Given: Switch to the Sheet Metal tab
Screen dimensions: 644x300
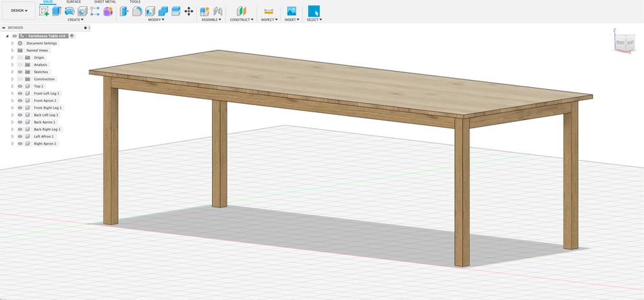Looking at the screenshot, I should point(105,2).
